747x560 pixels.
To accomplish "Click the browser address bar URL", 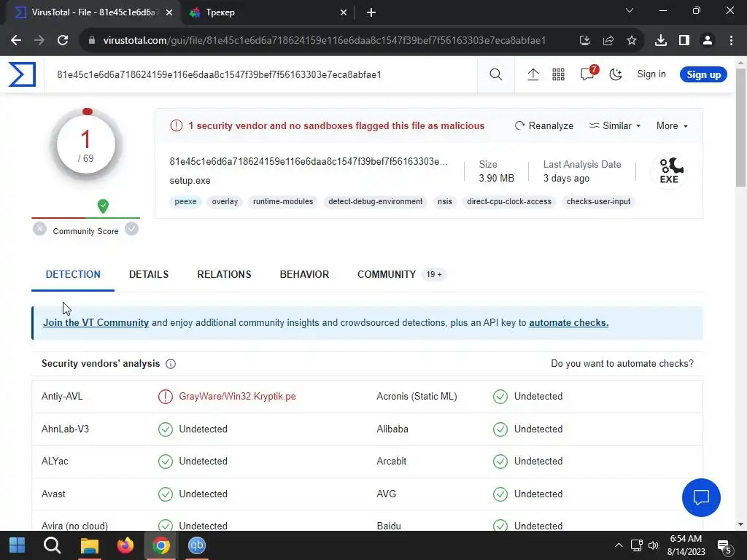I will [x=324, y=41].
